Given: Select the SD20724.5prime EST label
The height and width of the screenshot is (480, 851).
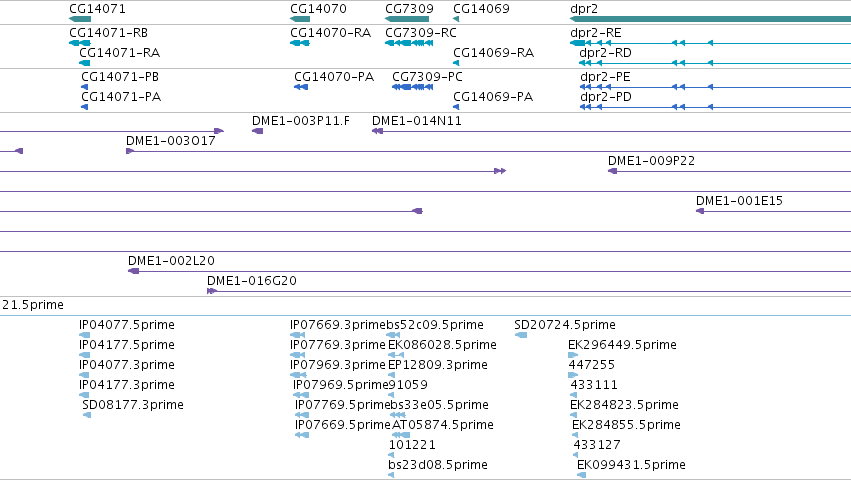Looking at the screenshot, I should click(565, 325).
